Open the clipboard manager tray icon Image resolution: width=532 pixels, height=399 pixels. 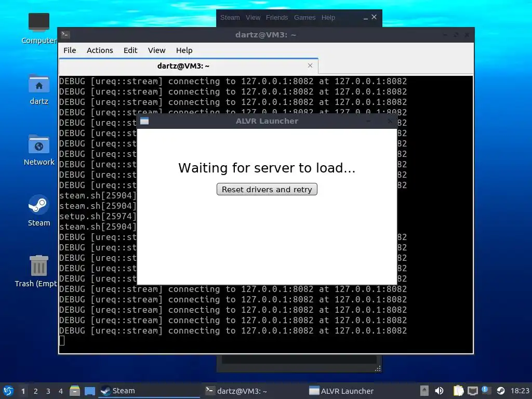tap(458, 391)
